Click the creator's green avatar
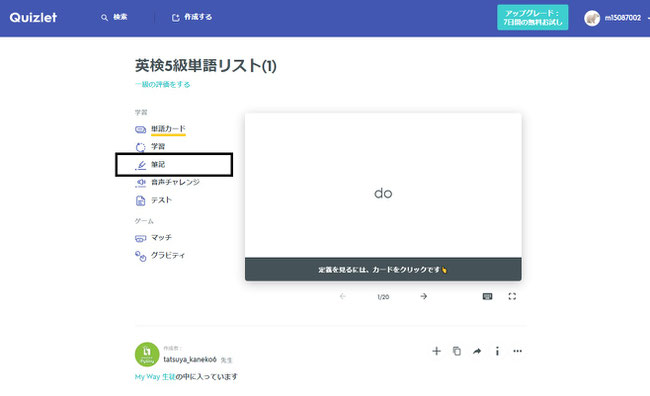 (x=147, y=355)
